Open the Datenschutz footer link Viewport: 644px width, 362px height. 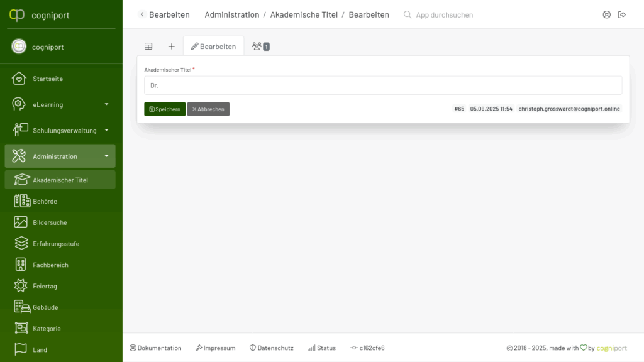click(x=272, y=348)
